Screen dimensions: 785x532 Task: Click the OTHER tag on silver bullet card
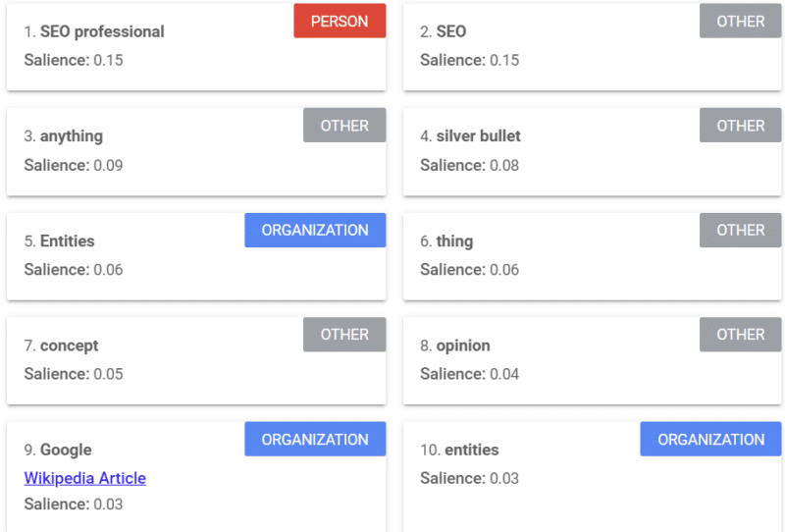pyautogui.click(x=740, y=126)
